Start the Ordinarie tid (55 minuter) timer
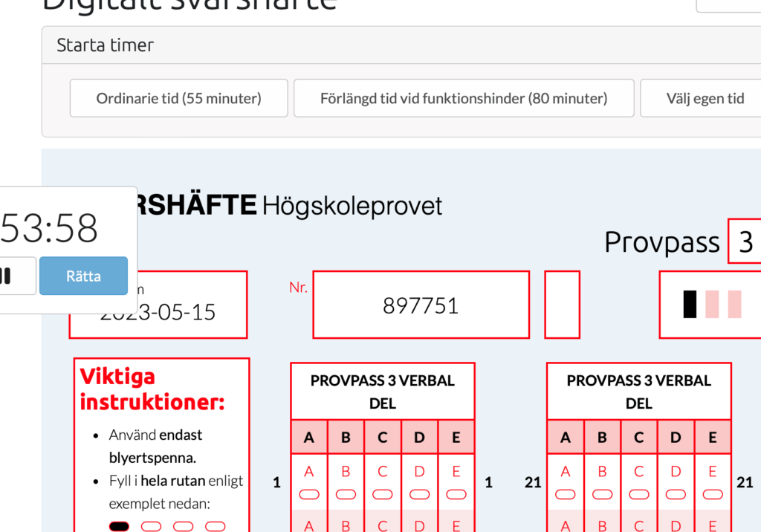Screen dimensions: 761x532 [178, 98]
